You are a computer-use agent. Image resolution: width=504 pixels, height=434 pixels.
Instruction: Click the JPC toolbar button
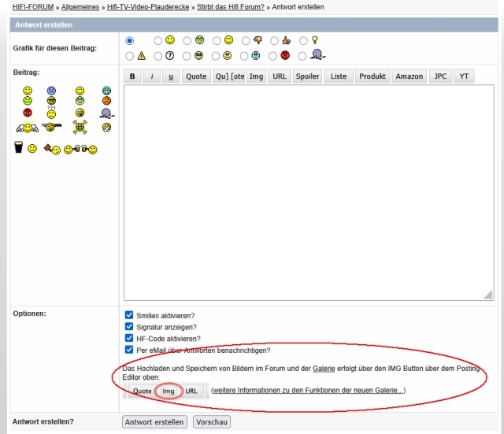click(x=440, y=76)
